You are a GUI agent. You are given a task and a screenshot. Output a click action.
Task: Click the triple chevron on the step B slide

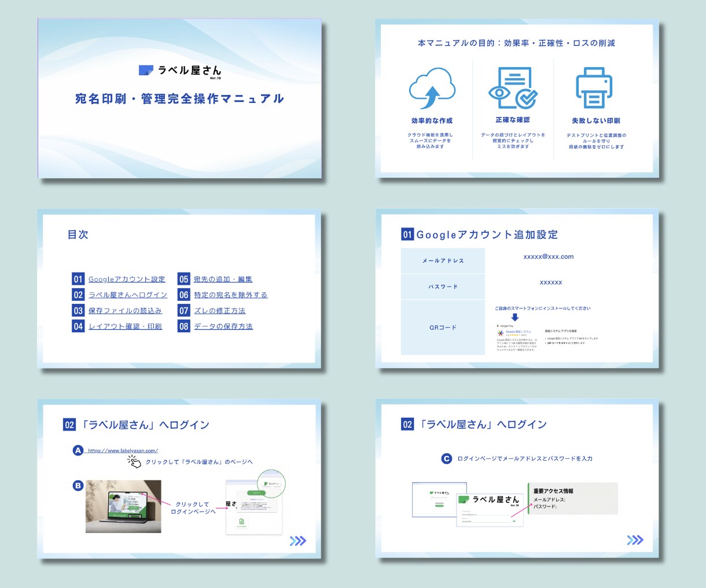pyautogui.click(x=298, y=541)
